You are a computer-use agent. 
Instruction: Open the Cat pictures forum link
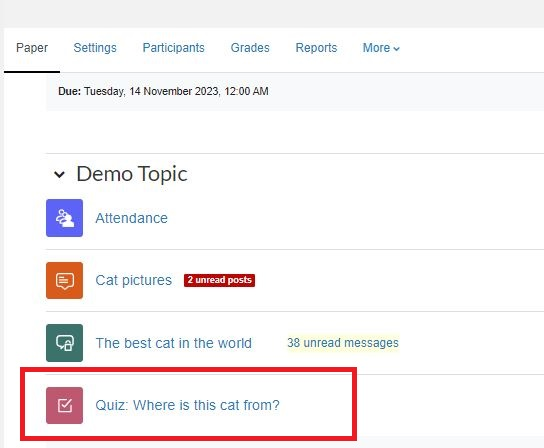tap(134, 280)
